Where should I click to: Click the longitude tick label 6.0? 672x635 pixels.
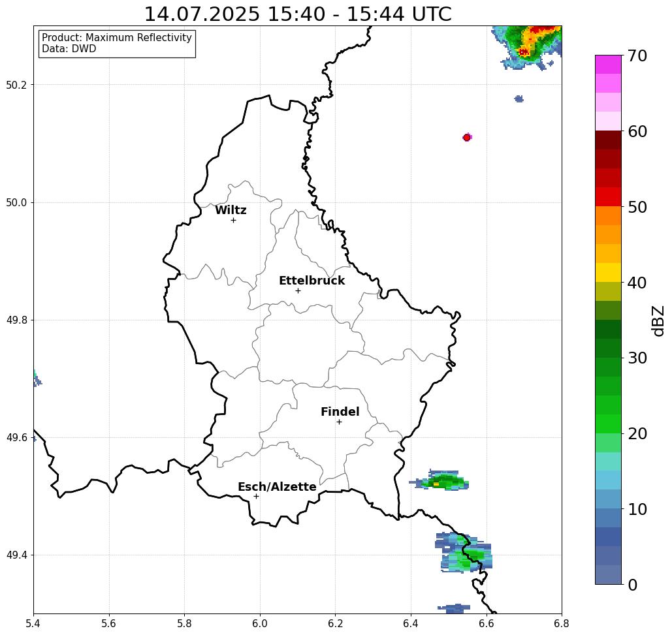(260, 624)
